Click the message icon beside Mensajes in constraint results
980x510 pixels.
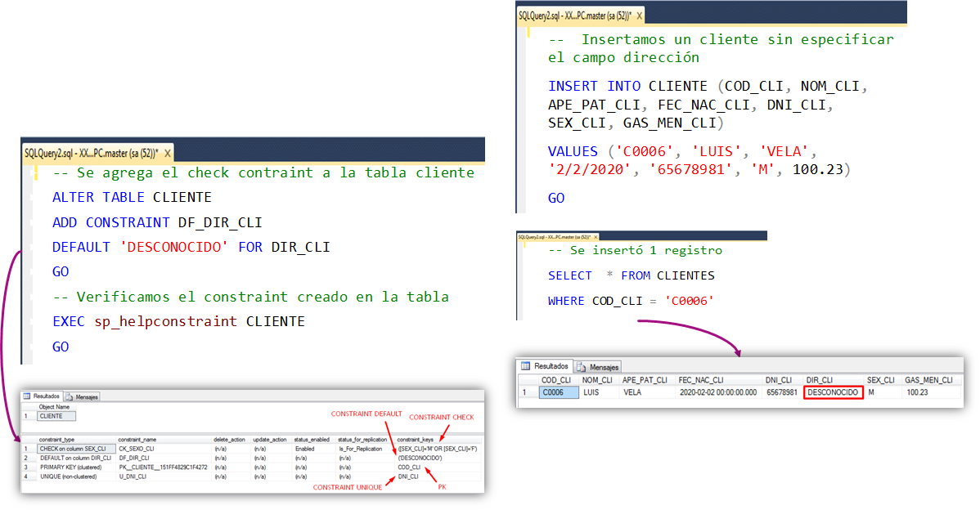tap(68, 397)
